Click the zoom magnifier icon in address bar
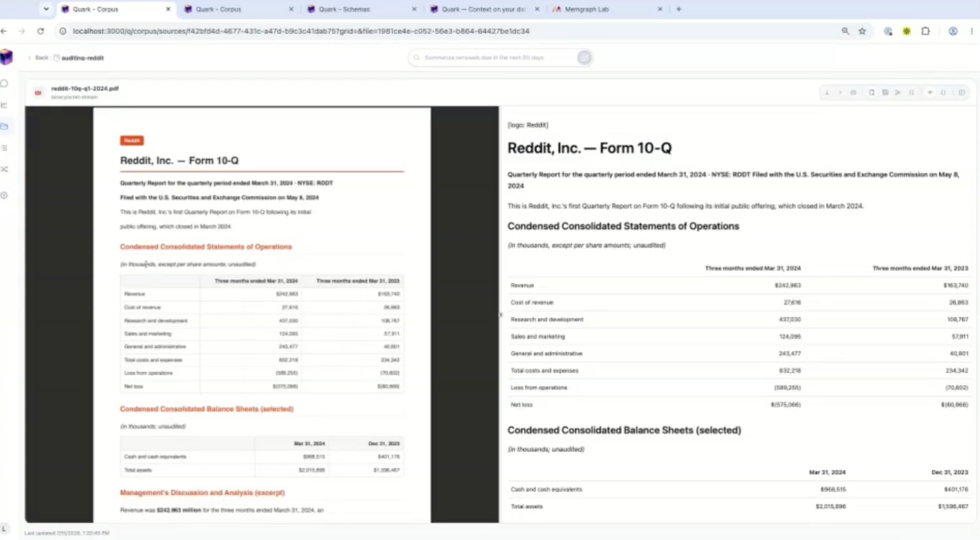 point(845,31)
